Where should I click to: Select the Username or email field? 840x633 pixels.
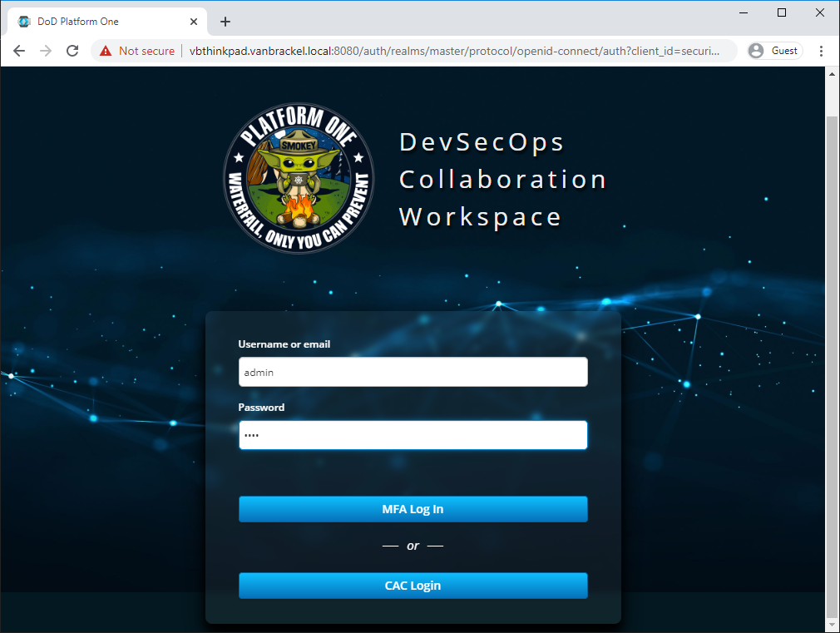pos(413,372)
